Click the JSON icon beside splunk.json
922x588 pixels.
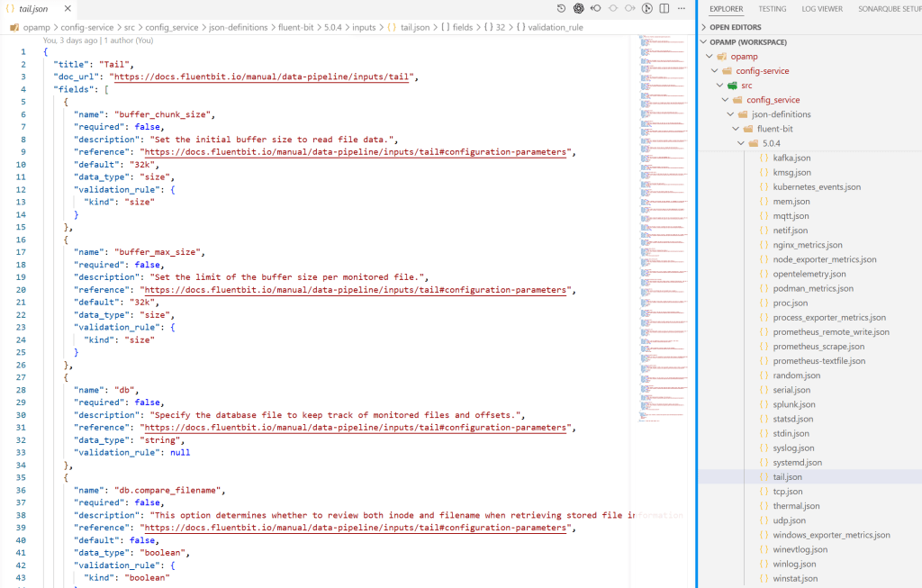pos(764,404)
